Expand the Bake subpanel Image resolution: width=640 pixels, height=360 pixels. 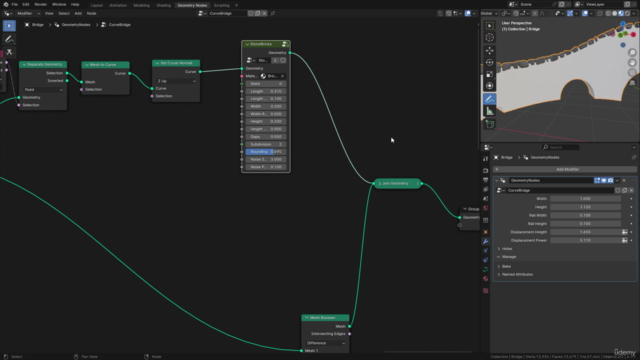[x=499, y=267]
